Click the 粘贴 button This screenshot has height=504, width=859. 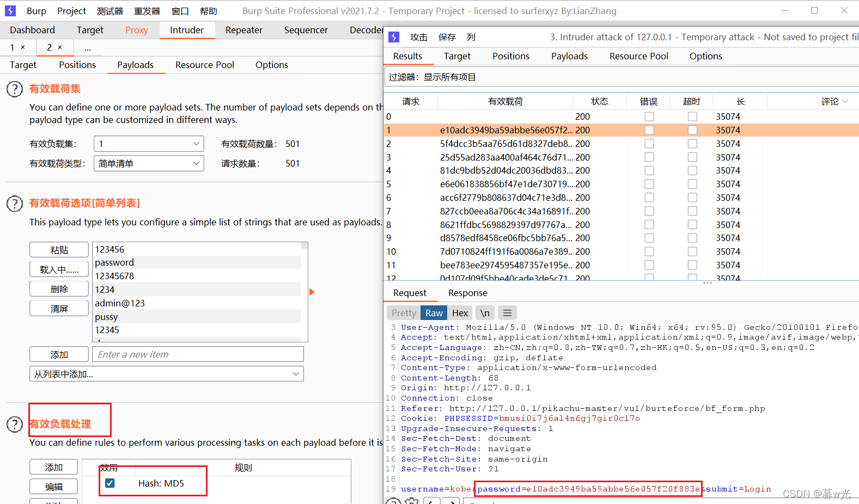[x=59, y=250]
